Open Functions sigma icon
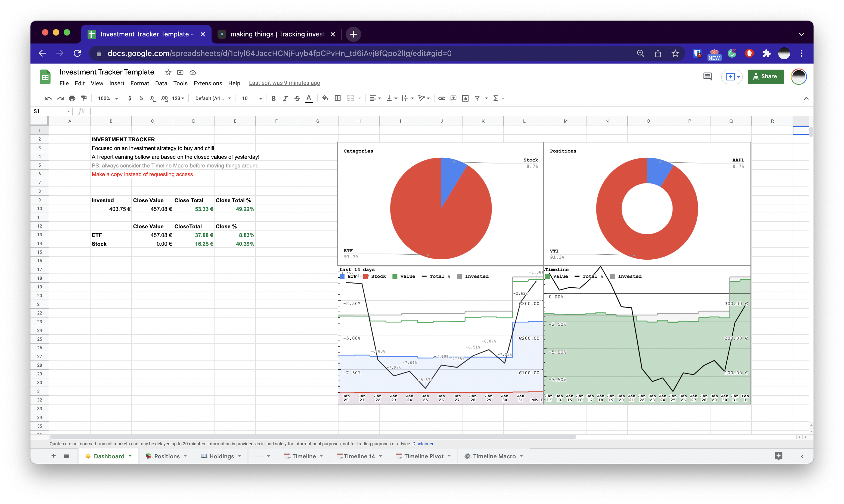 (x=495, y=98)
